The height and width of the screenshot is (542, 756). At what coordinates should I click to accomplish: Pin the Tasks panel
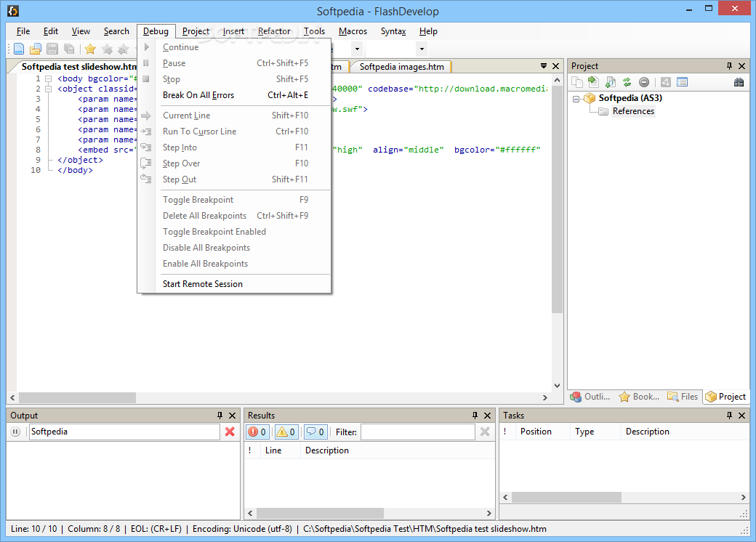[730, 416]
